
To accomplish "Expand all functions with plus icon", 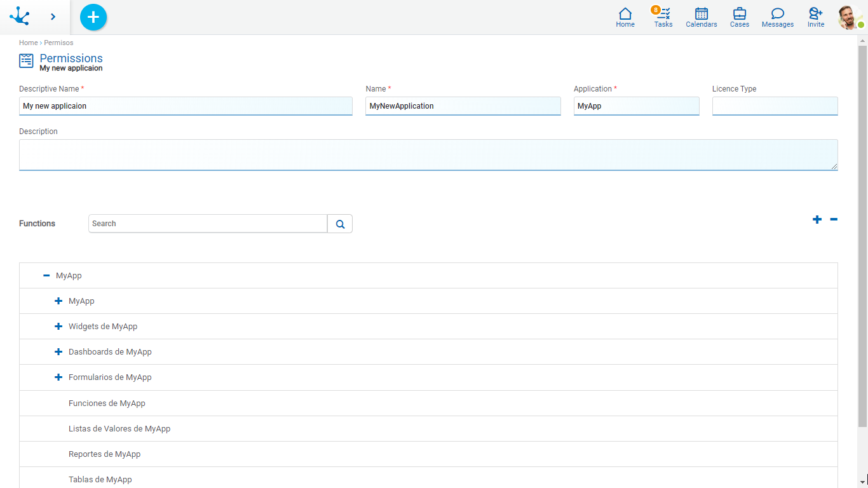I will point(817,220).
